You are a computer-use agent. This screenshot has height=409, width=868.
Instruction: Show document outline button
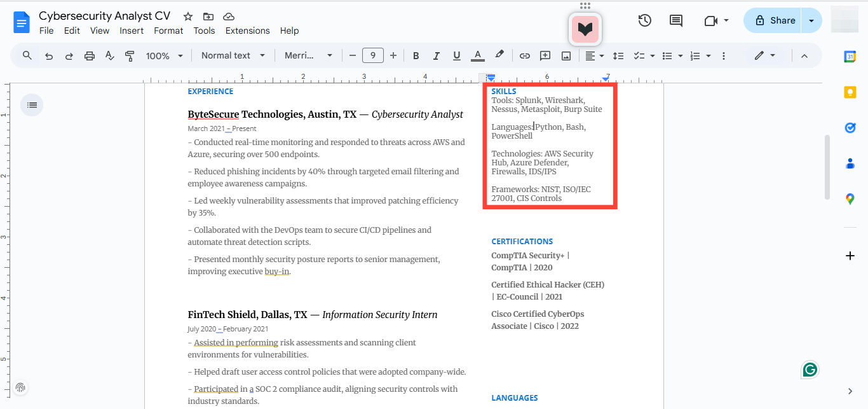coord(32,105)
